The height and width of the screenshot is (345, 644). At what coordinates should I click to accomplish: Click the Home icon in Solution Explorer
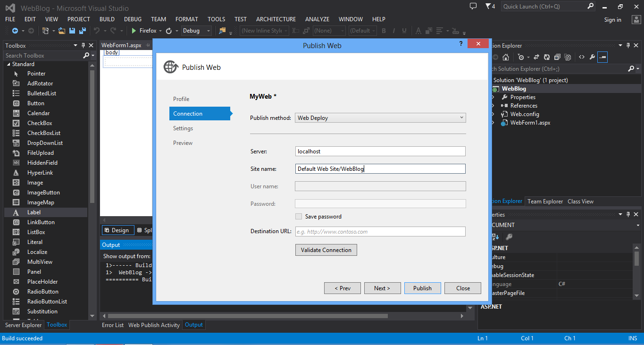506,57
